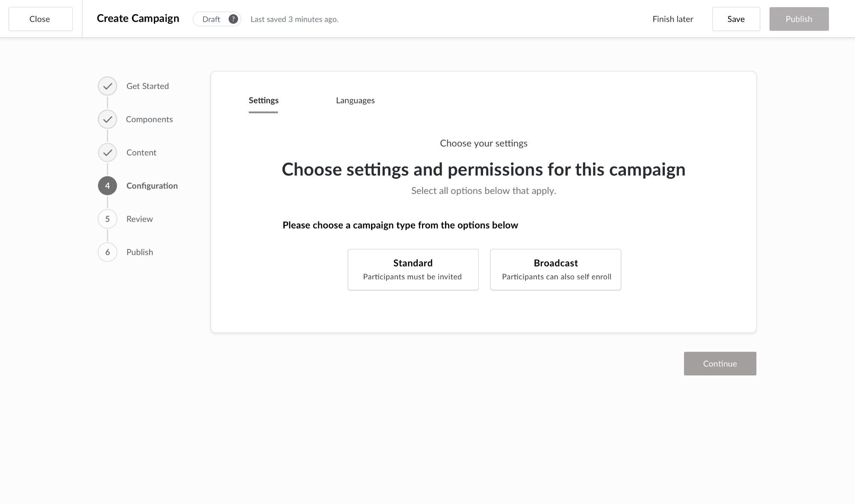Viewport: 855px width, 504px height.
Task: Select the Broadcast campaign type
Action: pyautogui.click(x=555, y=270)
